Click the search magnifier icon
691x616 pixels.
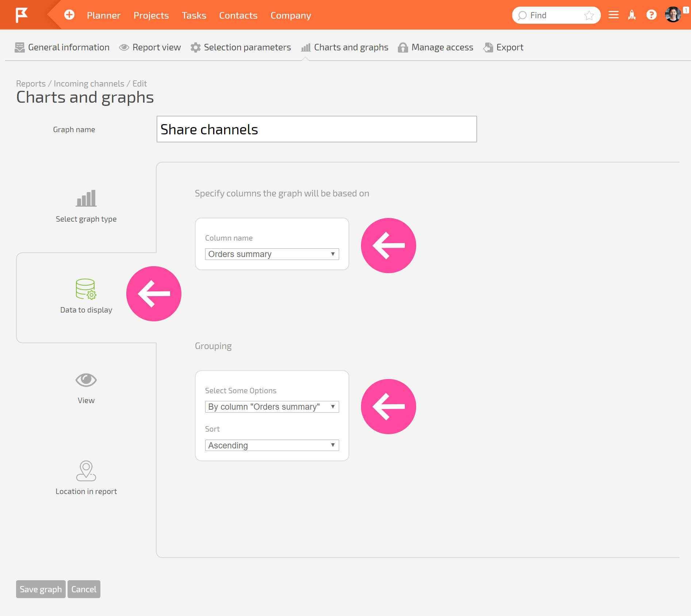tap(522, 15)
